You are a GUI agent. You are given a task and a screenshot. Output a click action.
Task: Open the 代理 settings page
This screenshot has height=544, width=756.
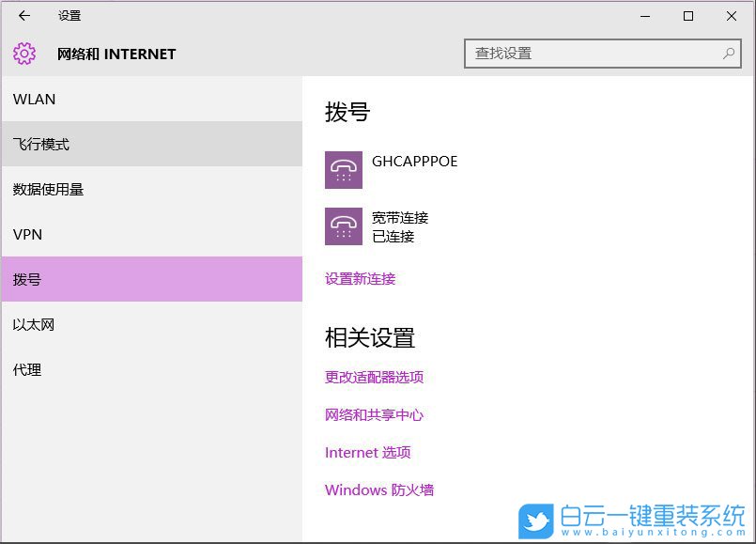pyautogui.click(x=27, y=369)
